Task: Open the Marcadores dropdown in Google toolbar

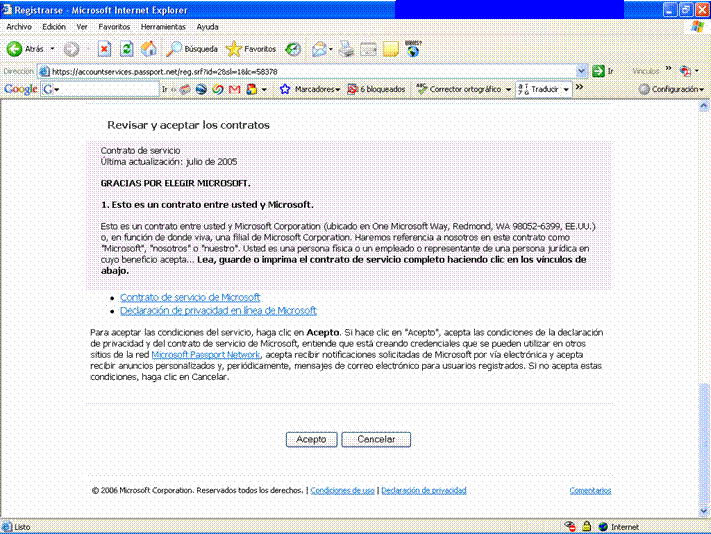Action: 310,89
